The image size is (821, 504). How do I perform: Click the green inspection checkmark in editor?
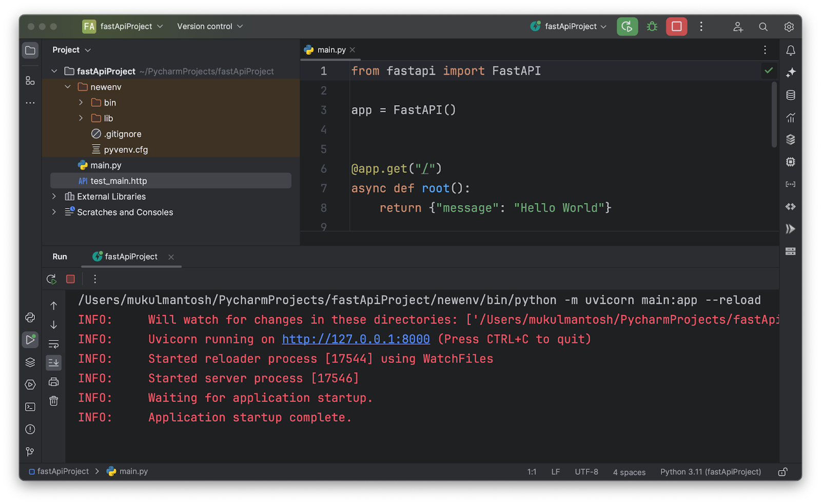[769, 71]
